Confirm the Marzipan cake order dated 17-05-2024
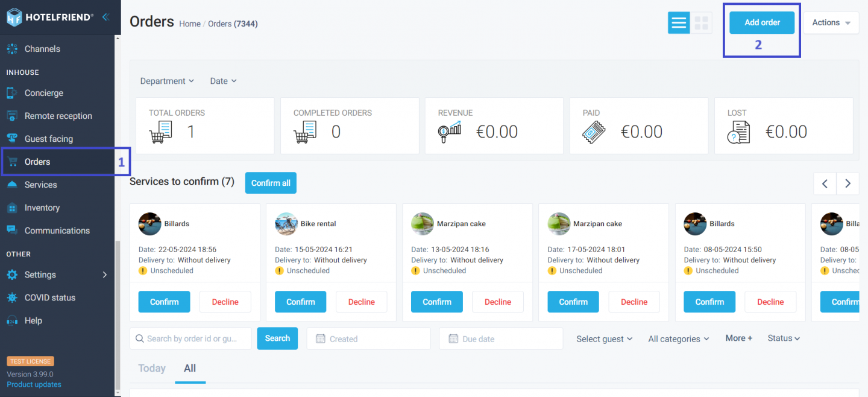The image size is (868, 397). coord(573,302)
